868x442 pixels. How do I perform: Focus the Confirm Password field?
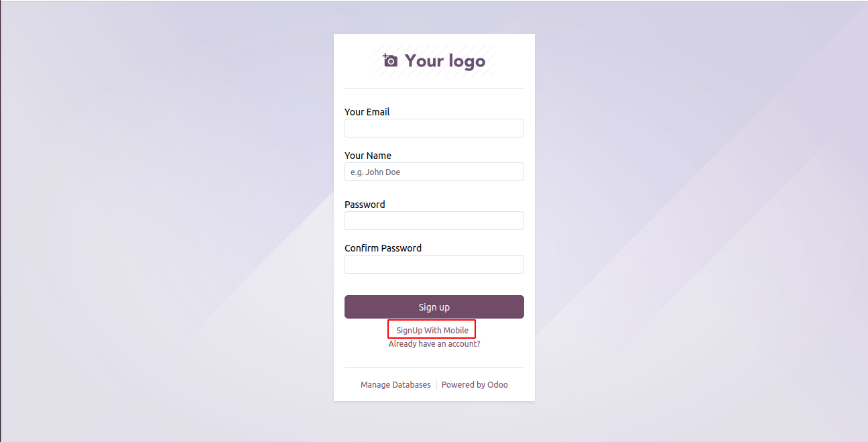click(434, 264)
